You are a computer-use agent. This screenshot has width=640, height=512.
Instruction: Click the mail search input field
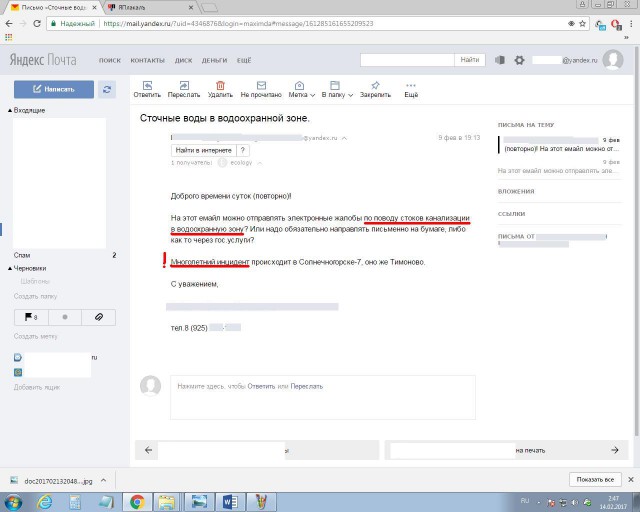[x=407, y=60]
